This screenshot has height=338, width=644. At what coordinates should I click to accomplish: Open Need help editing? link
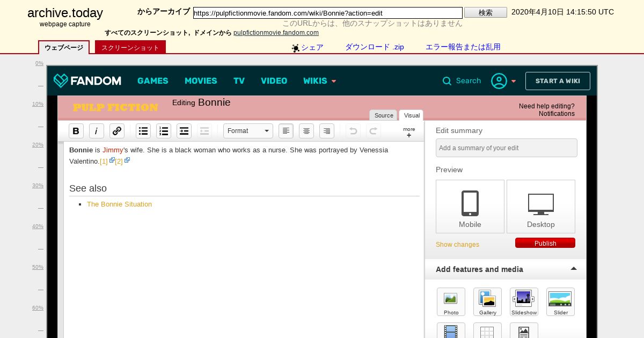pos(546,106)
